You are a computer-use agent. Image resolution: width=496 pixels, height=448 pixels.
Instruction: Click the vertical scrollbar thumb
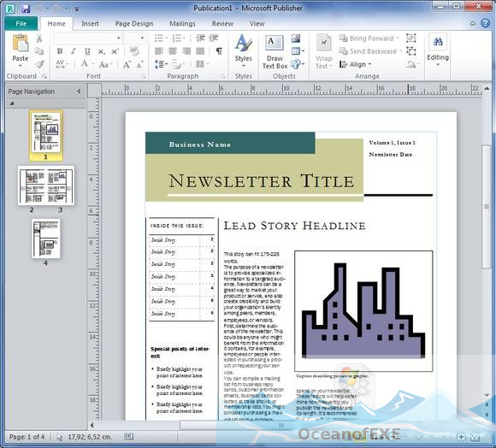(x=487, y=206)
